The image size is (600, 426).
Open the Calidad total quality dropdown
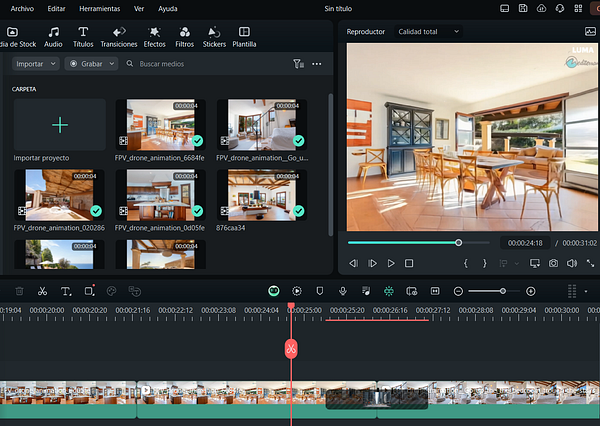428,31
